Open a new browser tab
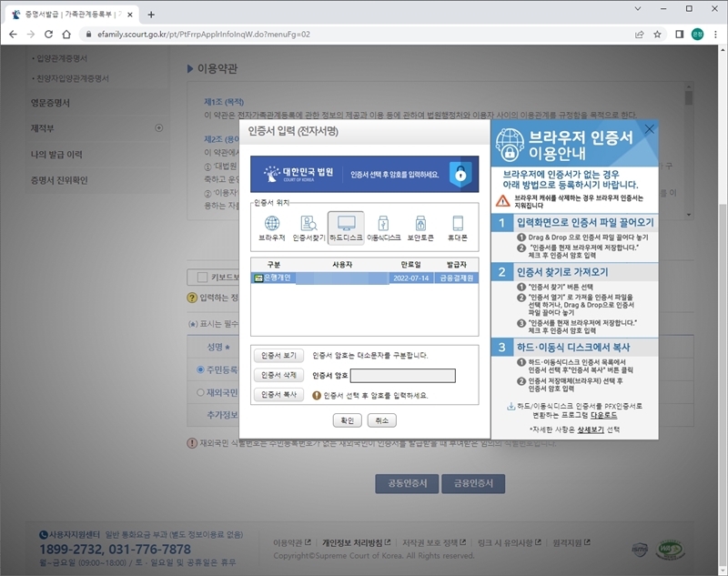This screenshot has height=576, width=728. point(151,15)
